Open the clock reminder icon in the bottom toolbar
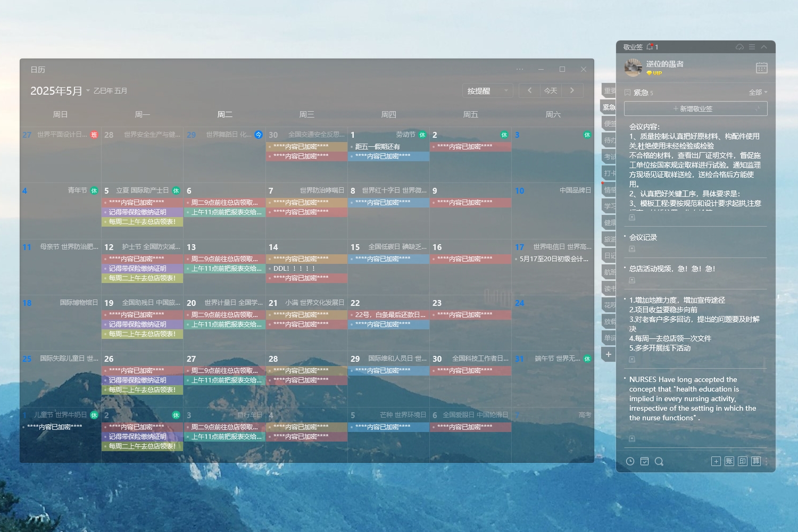The image size is (798, 532). [630, 461]
